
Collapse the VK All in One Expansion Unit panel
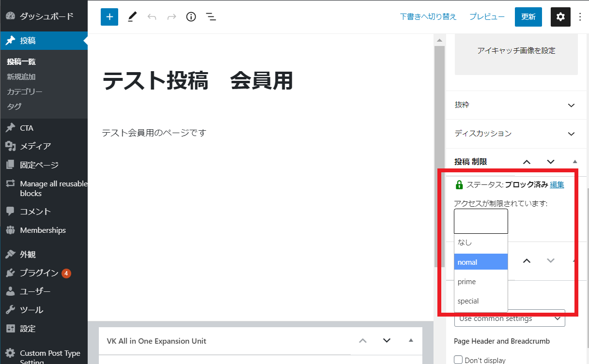point(411,340)
